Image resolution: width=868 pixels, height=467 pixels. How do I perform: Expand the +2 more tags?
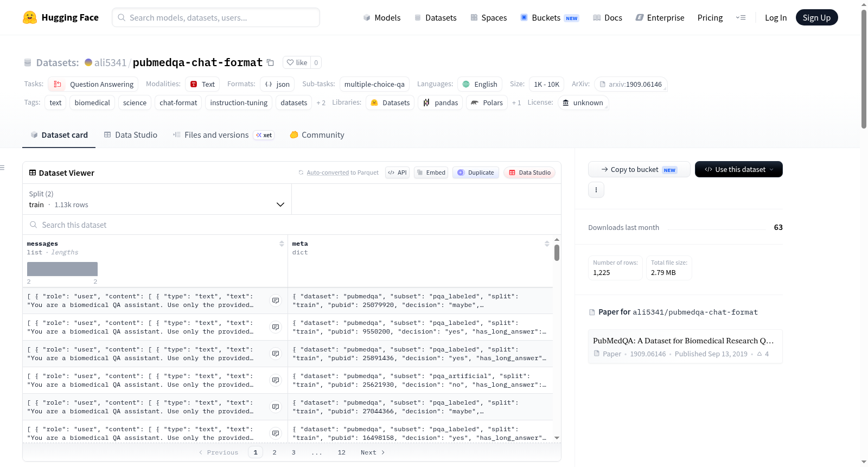321,103
